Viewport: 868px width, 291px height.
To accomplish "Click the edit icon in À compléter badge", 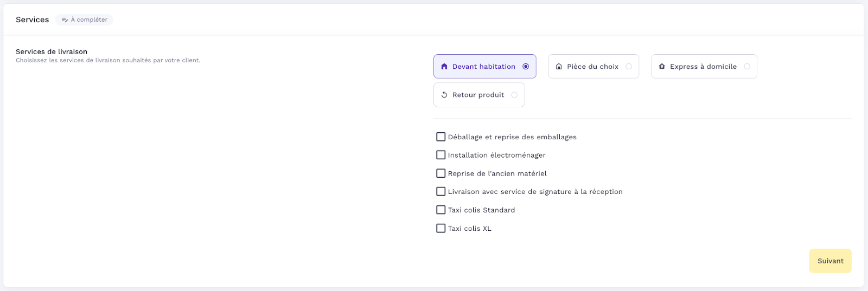I will point(65,20).
